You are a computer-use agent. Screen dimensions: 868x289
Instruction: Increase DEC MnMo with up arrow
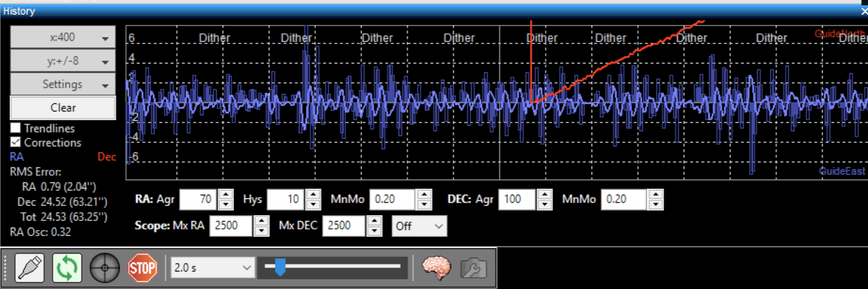656,195
